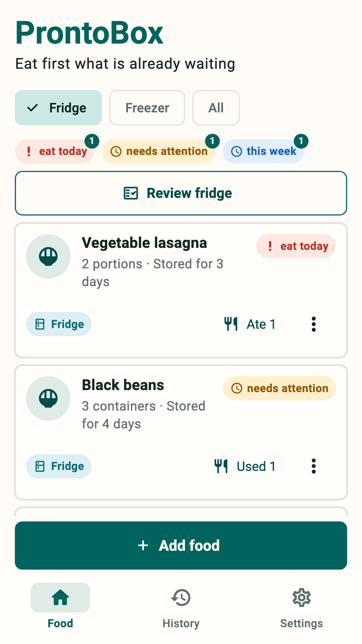The height and width of the screenshot is (644, 362).
Task: Tap the Vegetable lasagna food bowl icon
Action: click(x=48, y=256)
